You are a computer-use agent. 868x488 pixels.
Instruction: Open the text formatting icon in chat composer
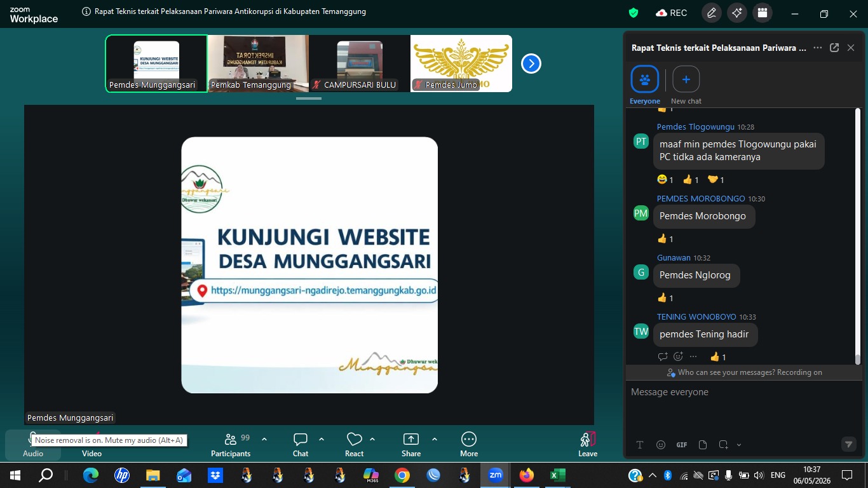(x=640, y=445)
